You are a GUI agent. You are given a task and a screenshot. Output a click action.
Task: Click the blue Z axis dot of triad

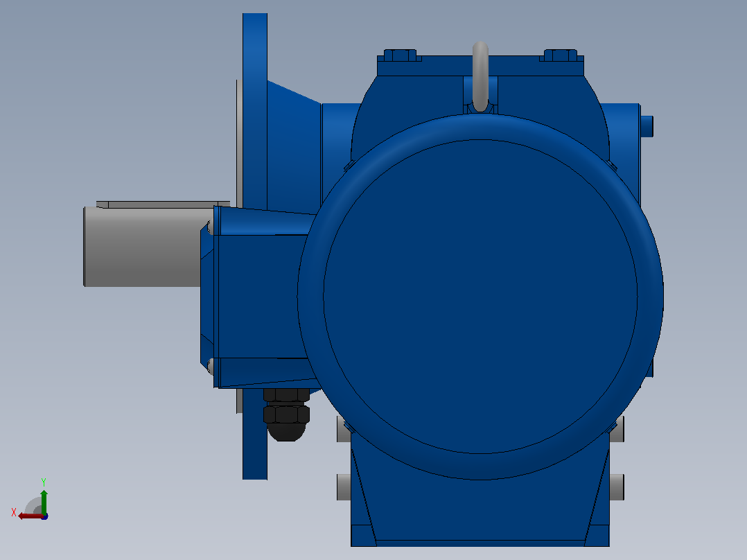(45, 516)
